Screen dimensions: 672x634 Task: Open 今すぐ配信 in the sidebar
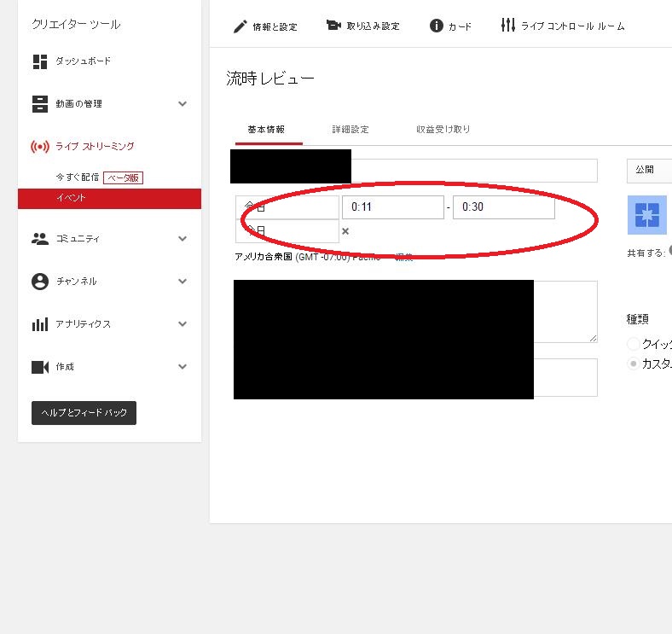coord(78,177)
